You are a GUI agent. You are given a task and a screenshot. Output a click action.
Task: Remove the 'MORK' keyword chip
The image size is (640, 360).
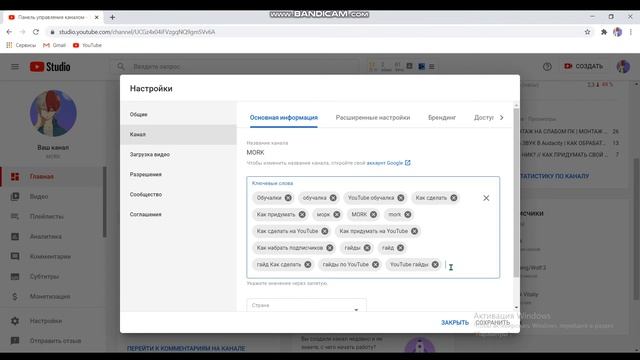click(x=373, y=214)
